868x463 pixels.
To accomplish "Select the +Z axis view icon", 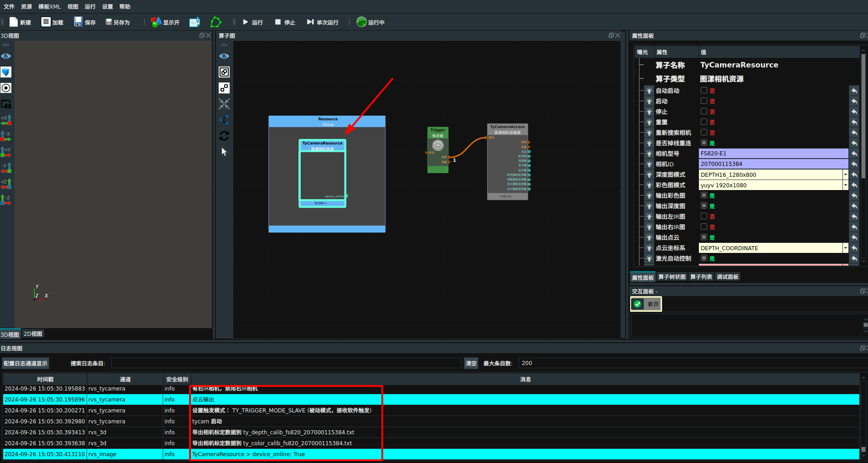I will (6, 184).
